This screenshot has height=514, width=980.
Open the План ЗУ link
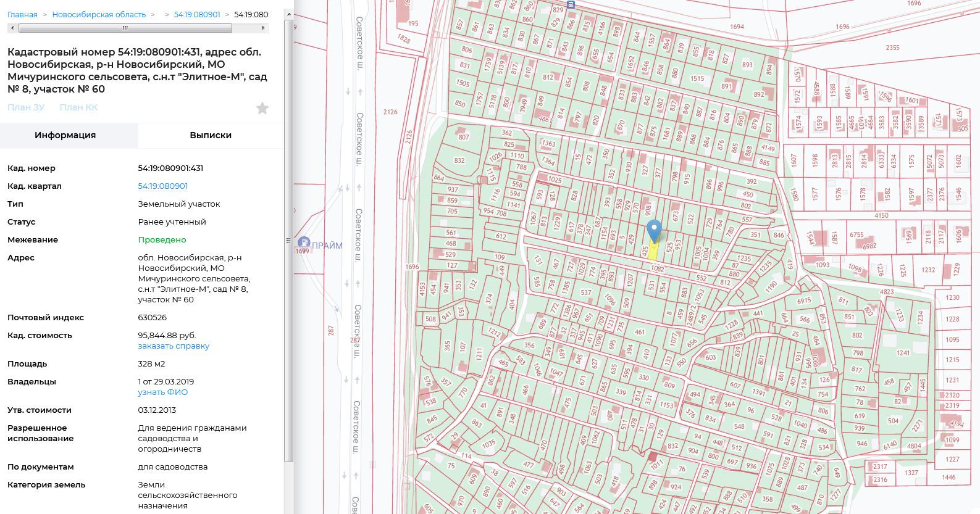pyautogui.click(x=26, y=107)
